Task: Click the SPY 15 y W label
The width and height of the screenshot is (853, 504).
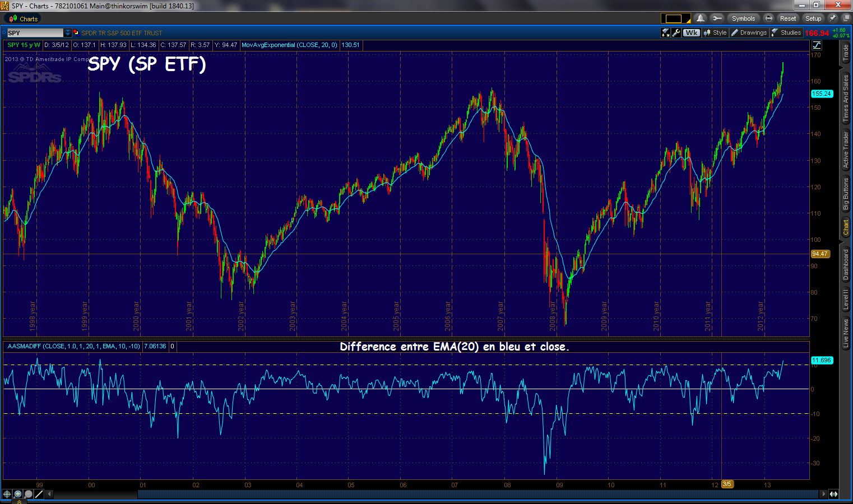Action: (24, 45)
